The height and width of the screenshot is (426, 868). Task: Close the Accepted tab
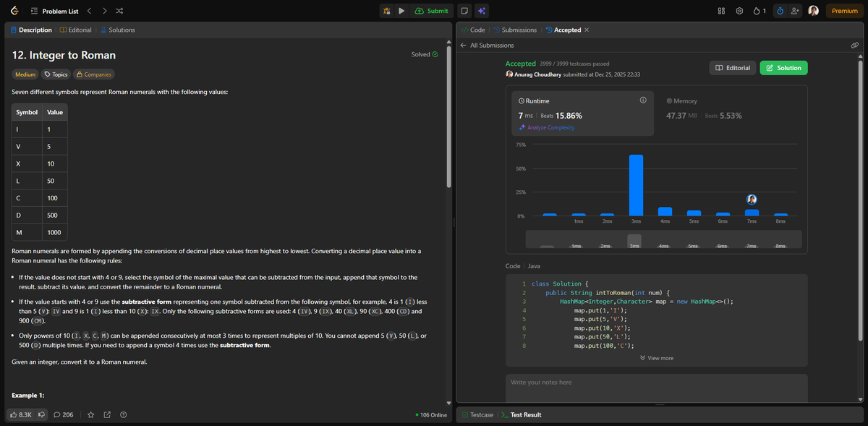click(587, 30)
